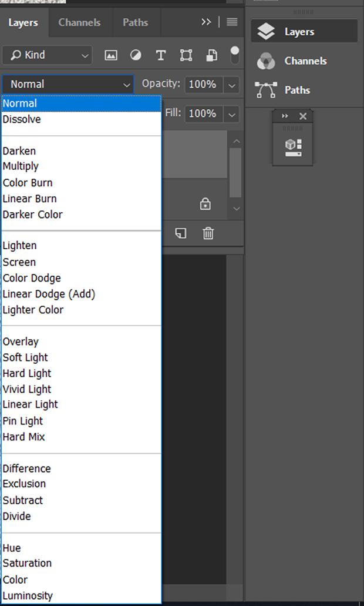Screen dimensions: 364x606
Task: Switch to the Channels tab
Action: [x=79, y=22]
